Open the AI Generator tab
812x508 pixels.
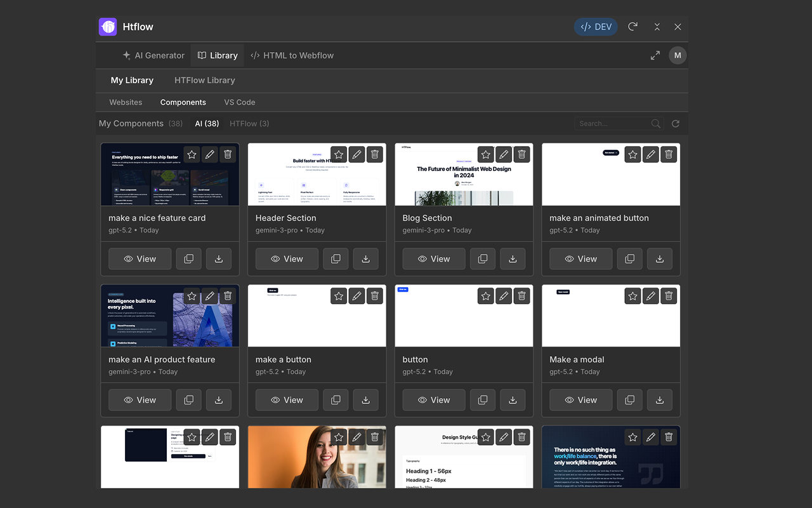[154, 55]
